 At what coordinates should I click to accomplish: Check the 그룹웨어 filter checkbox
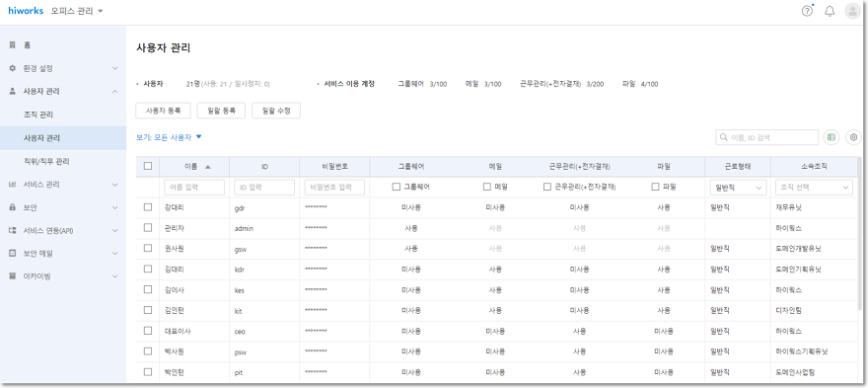click(396, 187)
